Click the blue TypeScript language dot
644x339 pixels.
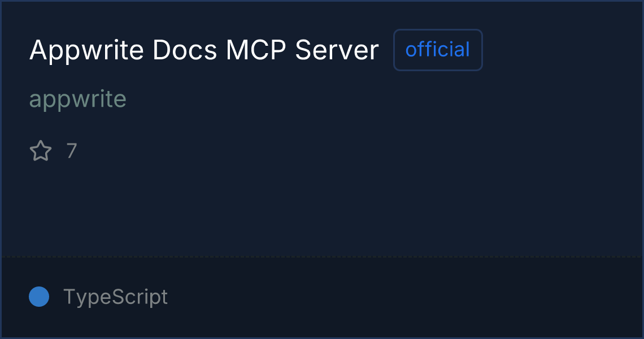click(39, 297)
